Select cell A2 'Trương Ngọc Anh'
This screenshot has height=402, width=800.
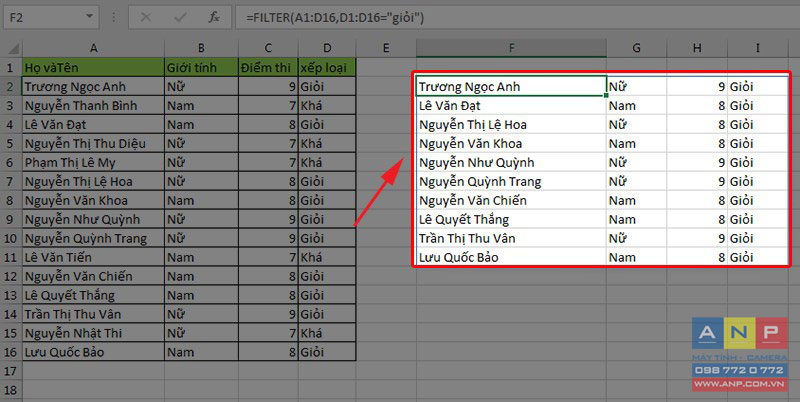point(93,86)
